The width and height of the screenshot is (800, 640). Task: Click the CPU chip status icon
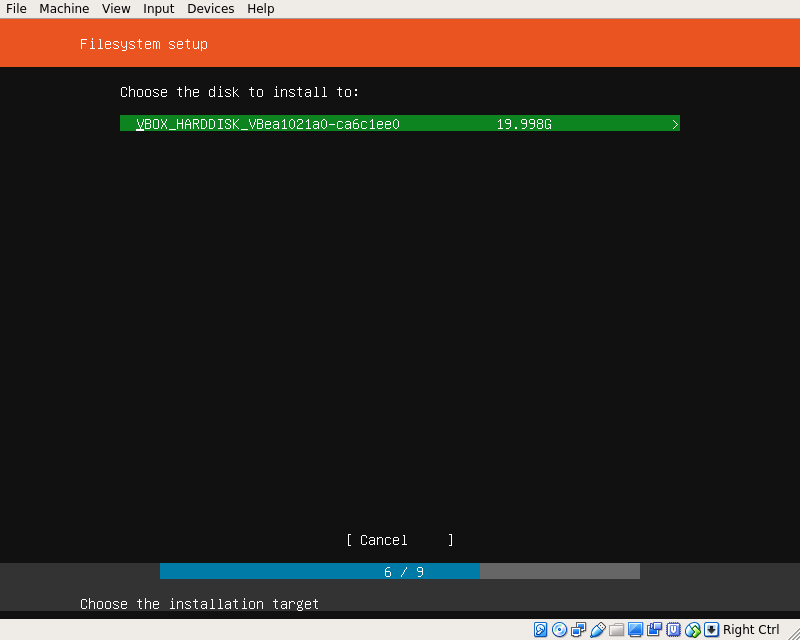674,630
